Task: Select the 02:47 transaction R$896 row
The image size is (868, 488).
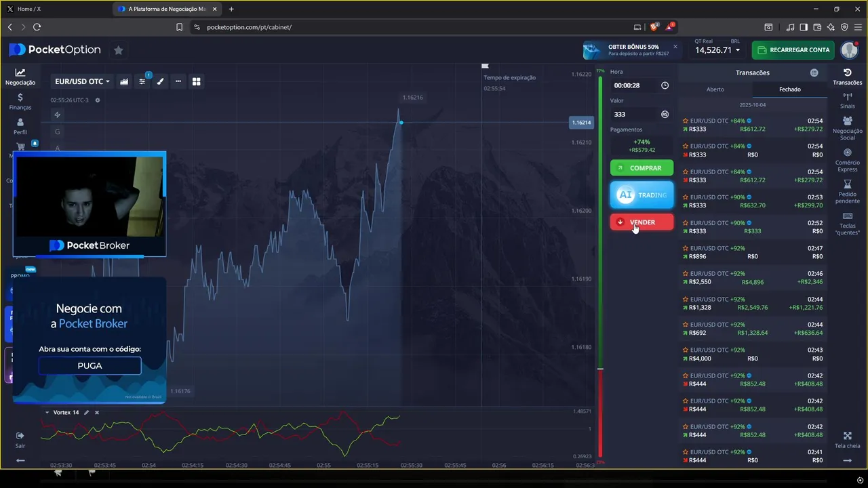Action: click(752, 253)
